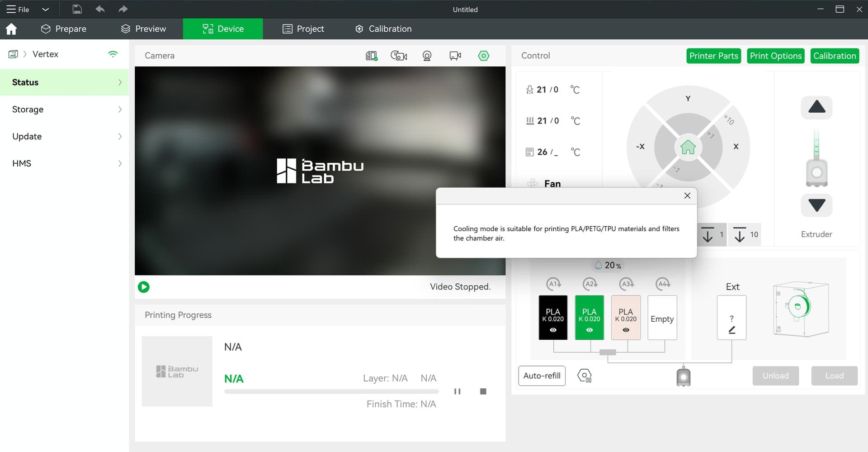868x452 pixels.
Task: Click chamber temperature value 26/_
Action: [x=547, y=152]
